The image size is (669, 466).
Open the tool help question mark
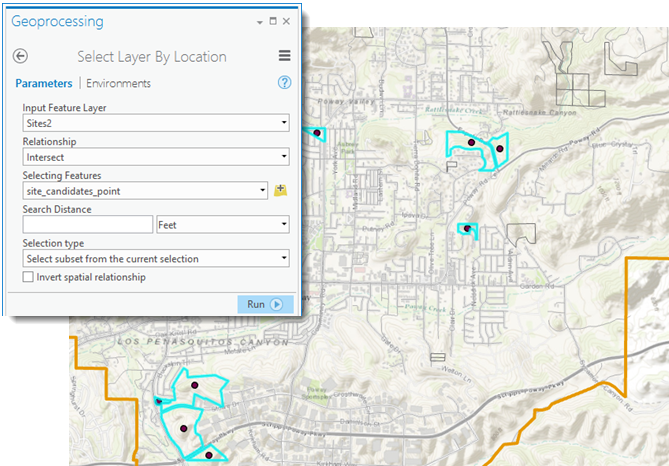(x=284, y=83)
